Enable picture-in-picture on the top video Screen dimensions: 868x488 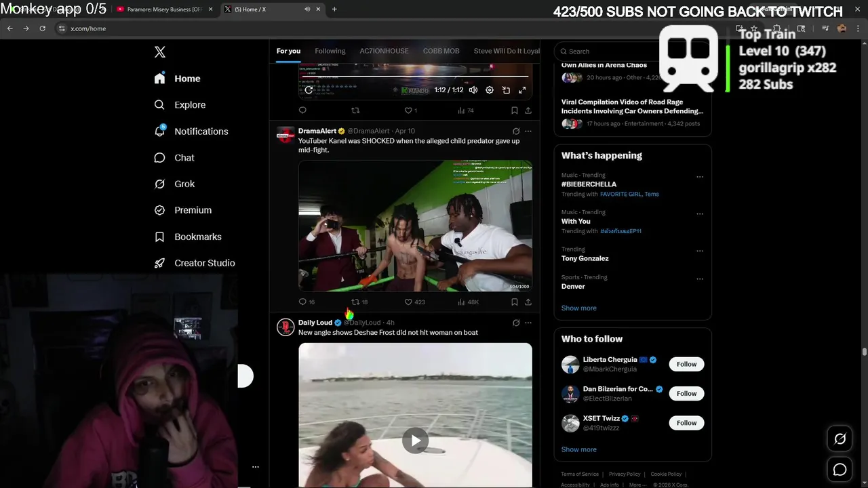506,90
